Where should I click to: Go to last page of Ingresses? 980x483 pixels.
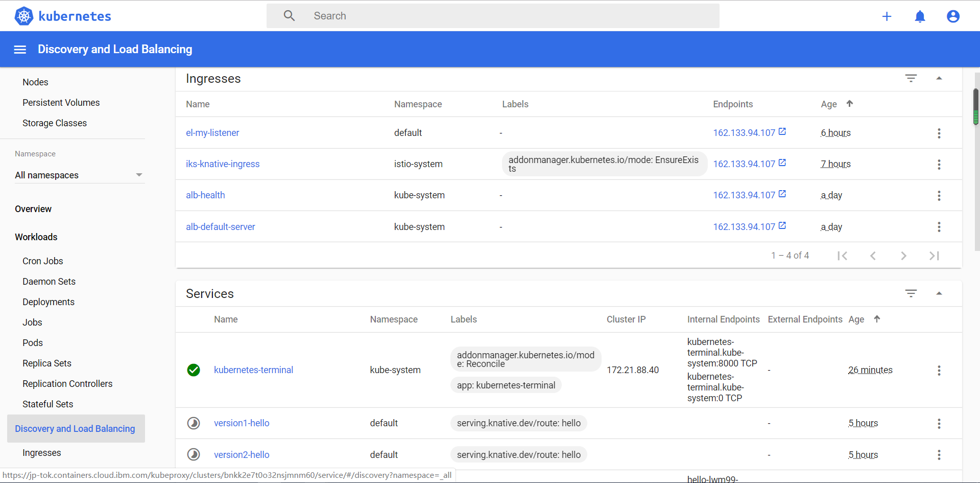pyautogui.click(x=934, y=256)
